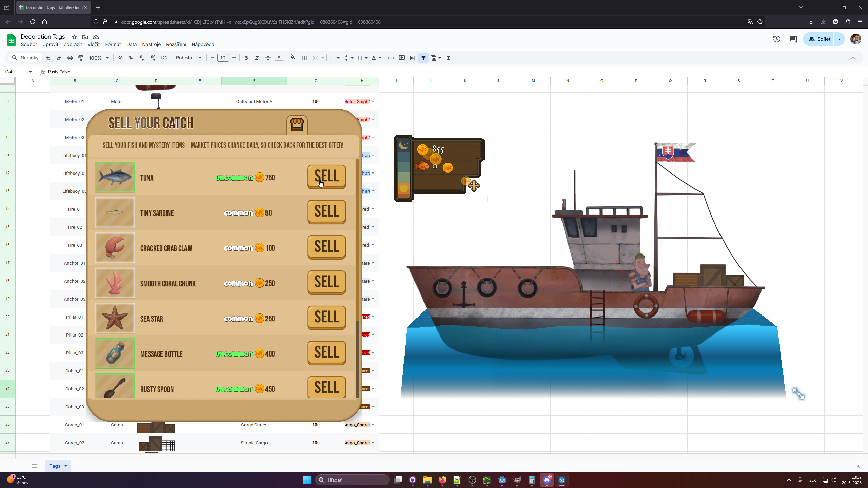Viewport: 868px width, 488px height.
Task: Open the dropdown in the Motor_Ship01 cell
Action: [373, 101]
